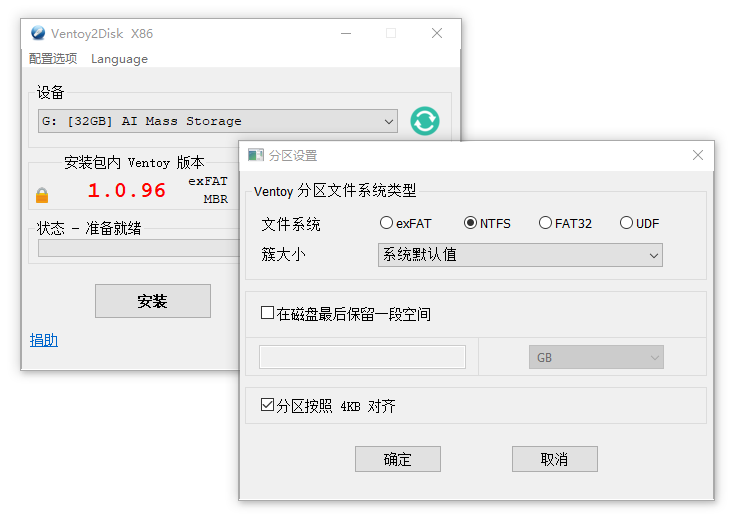Click the reserved space size input field

362,357
